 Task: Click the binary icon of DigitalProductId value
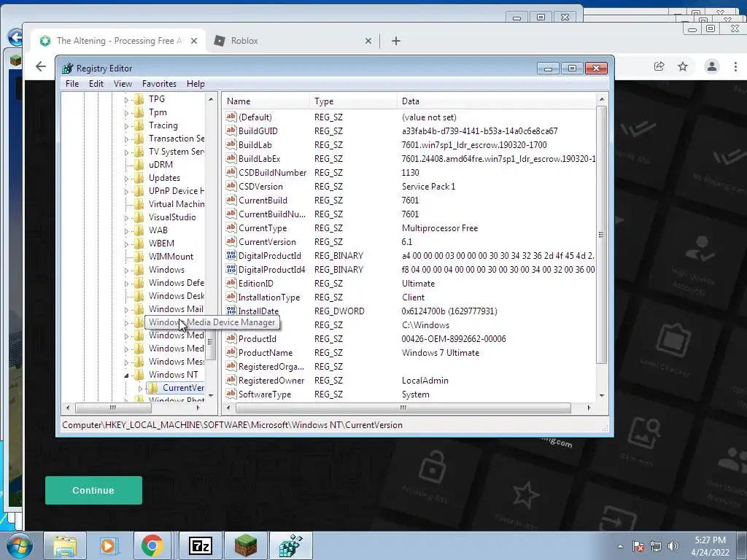coord(231,255)
